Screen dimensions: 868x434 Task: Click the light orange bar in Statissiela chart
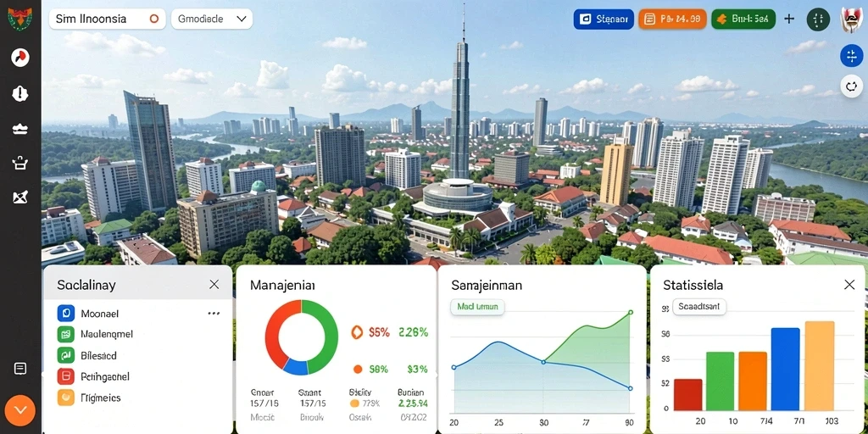click(x=820, y=366)
